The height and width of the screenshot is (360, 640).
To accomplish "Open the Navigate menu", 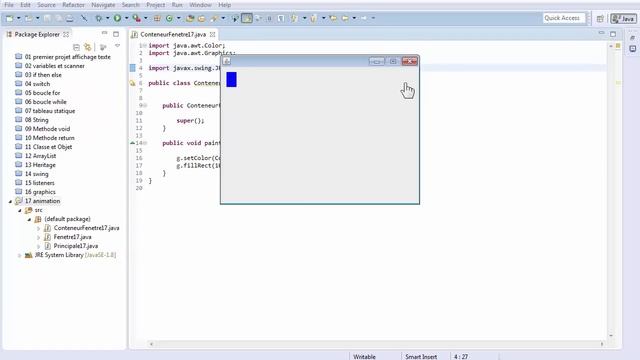I will 103,5.
